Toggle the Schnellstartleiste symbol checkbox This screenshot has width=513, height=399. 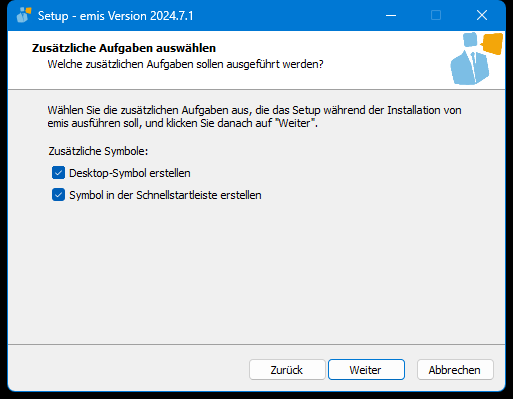[x=58, y=195]
